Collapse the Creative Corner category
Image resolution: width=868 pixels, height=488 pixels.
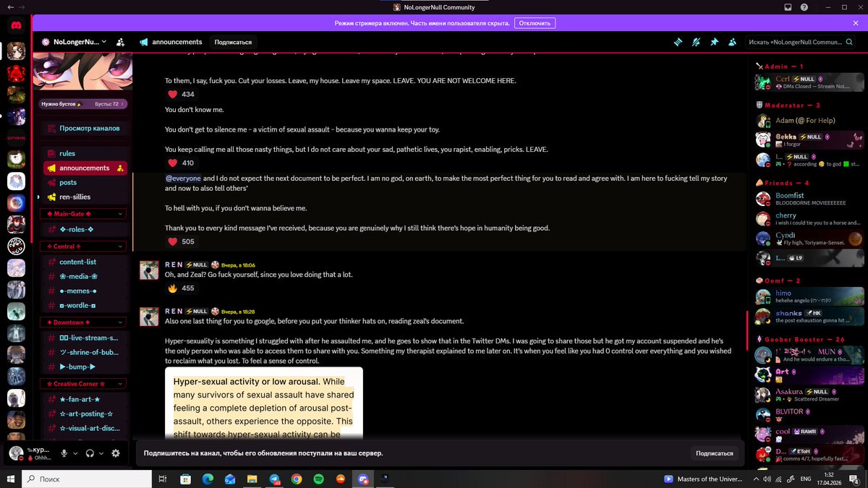click(x=85, y=384)
